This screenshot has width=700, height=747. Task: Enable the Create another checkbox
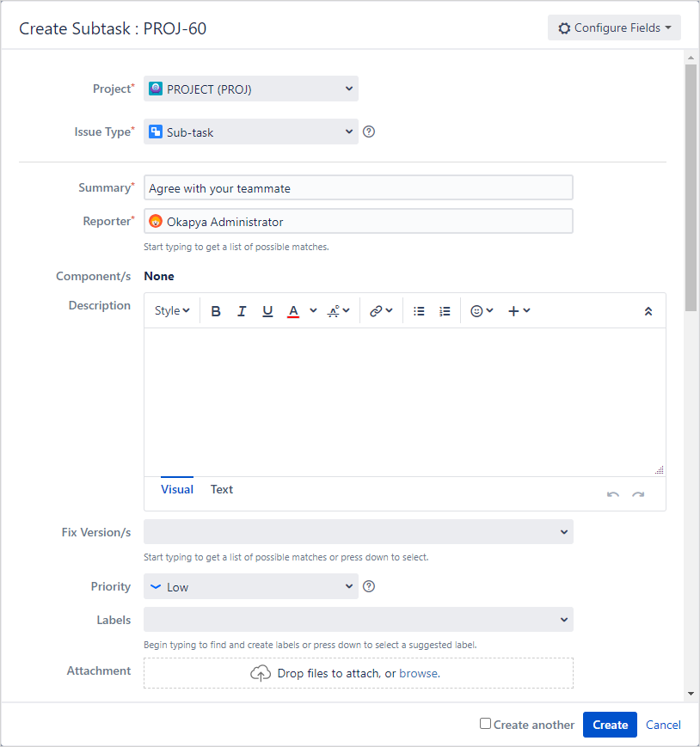coord(485,724)
